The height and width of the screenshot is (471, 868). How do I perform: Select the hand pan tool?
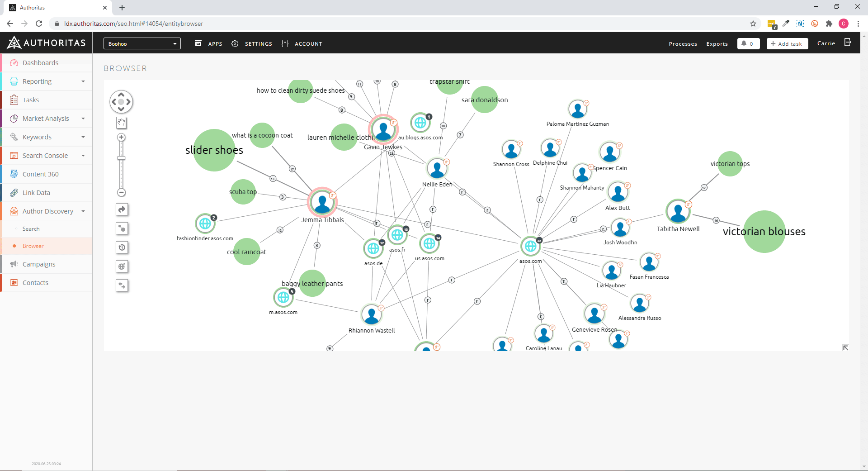pos(121,123)
